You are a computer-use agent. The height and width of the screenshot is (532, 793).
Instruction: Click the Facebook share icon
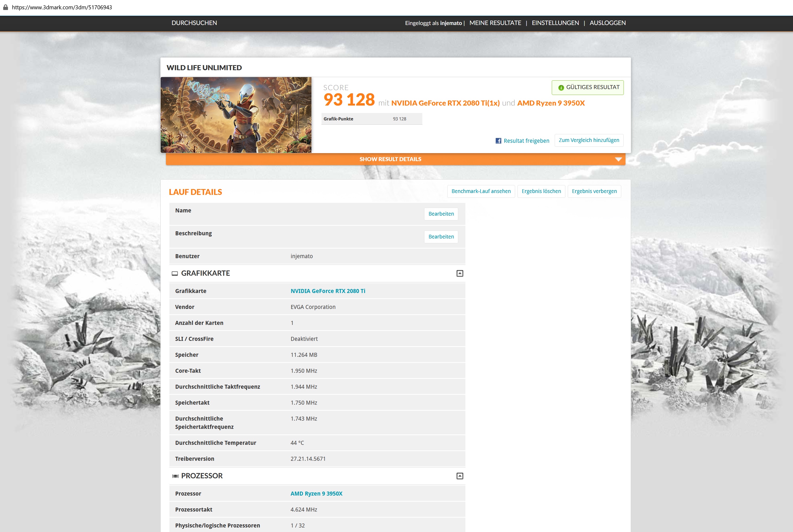click(x=498, y=141)
